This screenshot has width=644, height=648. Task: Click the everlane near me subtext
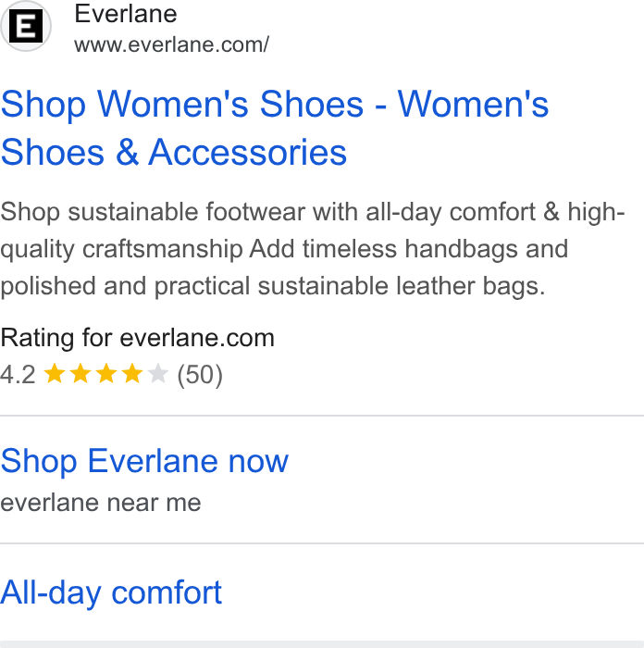point(101,503)
